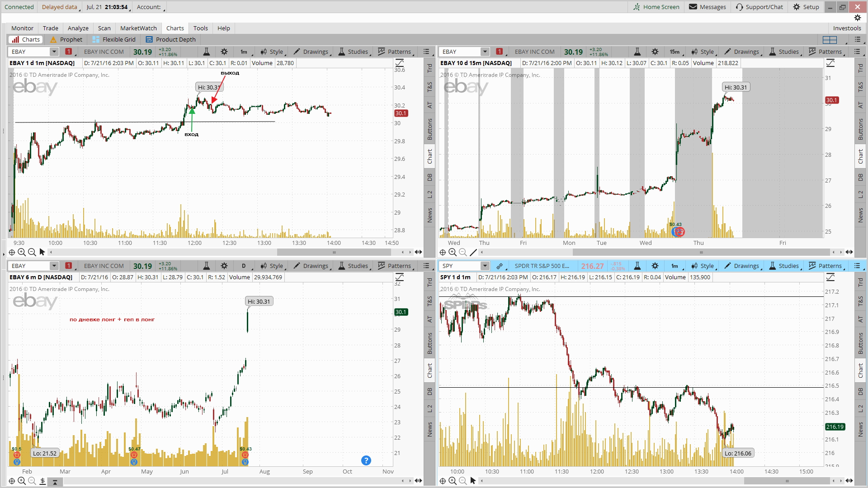The width and height of the screenshot is (868, 488).
Task: Expand the top-right EBAY symbol dropdown
Action: pyautogui.click(x=485, y=52)
